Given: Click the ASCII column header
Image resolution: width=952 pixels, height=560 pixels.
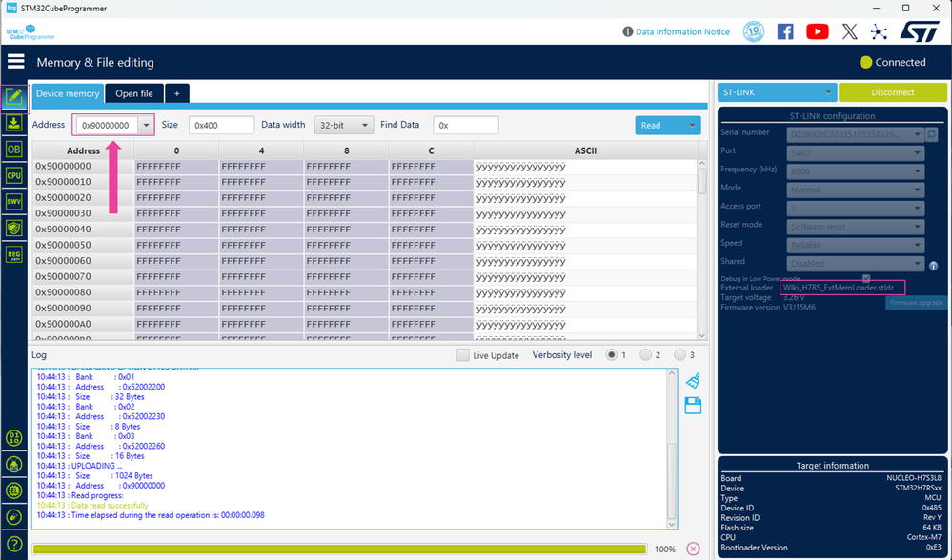Looking at the screenshot, I should pyautogui.click(x=585, y=150).
